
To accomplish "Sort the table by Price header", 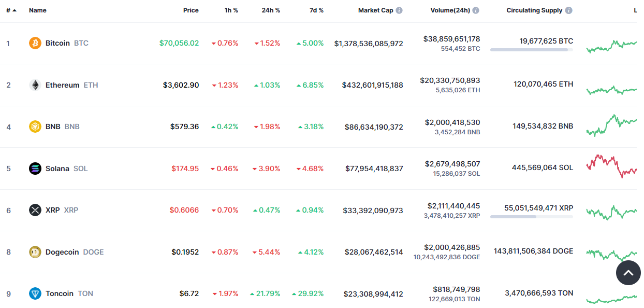I will tap(191, 10).
